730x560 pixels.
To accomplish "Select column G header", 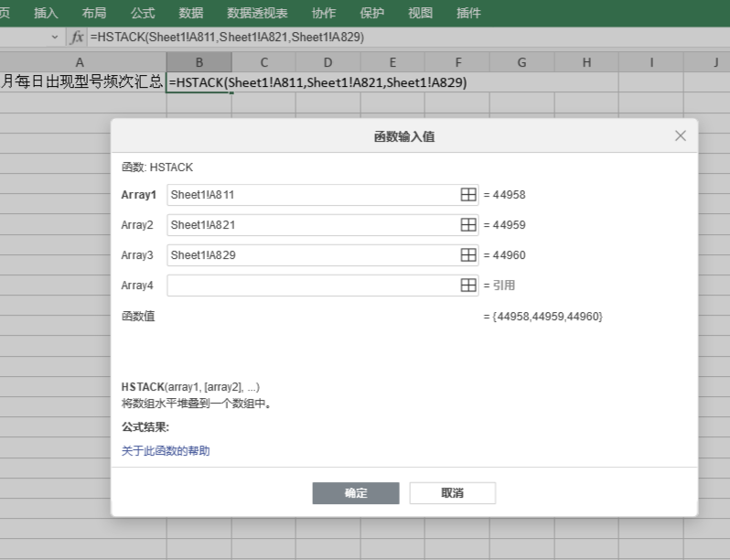I will point(522,62).
